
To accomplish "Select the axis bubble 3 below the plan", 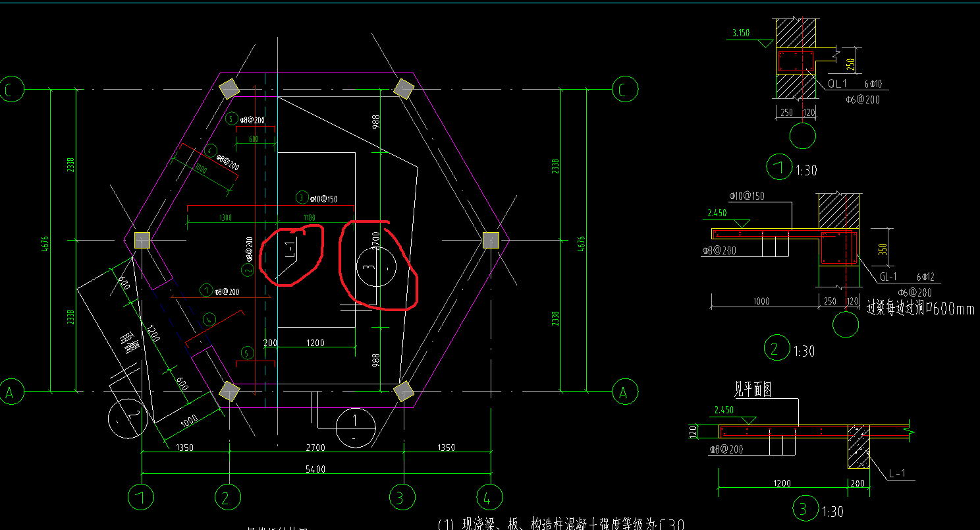I will click(401, 496).
